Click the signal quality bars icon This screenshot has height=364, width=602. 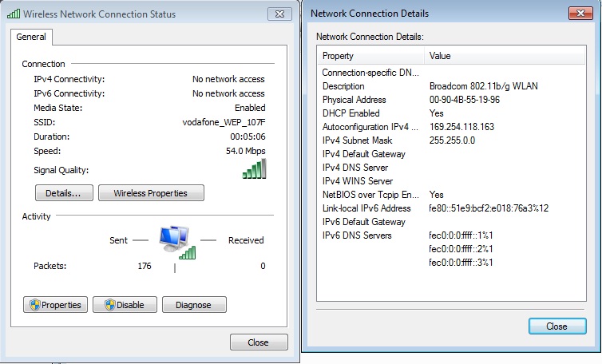pos(254,168)
